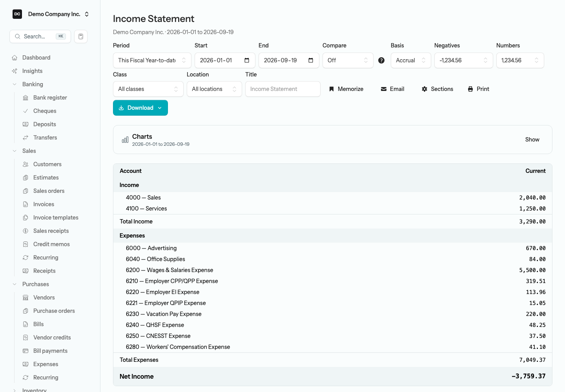The width and height of the screenshot is (565, 392).
Task: Open Start date calendar picker icon
Action: point(247,60)
